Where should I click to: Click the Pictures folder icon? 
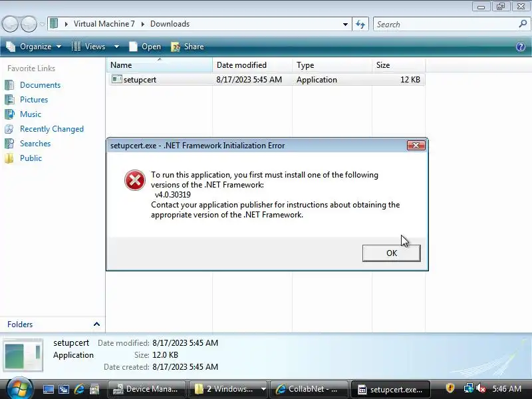9,99
